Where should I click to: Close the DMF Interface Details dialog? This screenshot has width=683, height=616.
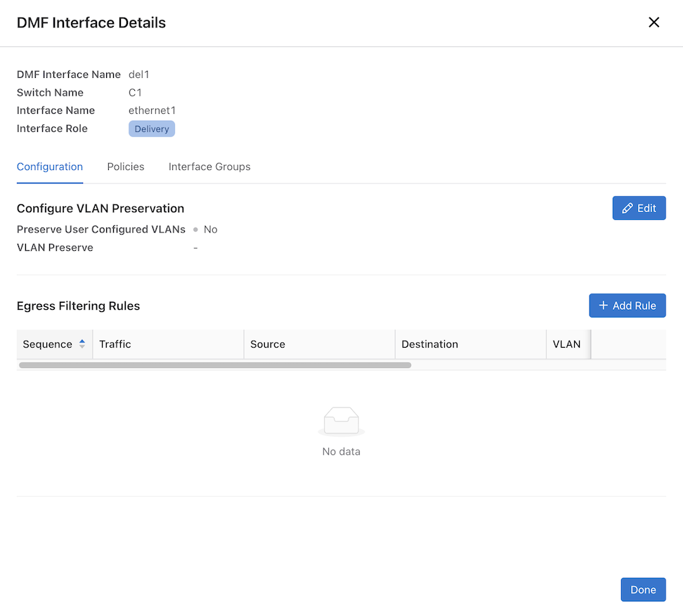[653, 22]
